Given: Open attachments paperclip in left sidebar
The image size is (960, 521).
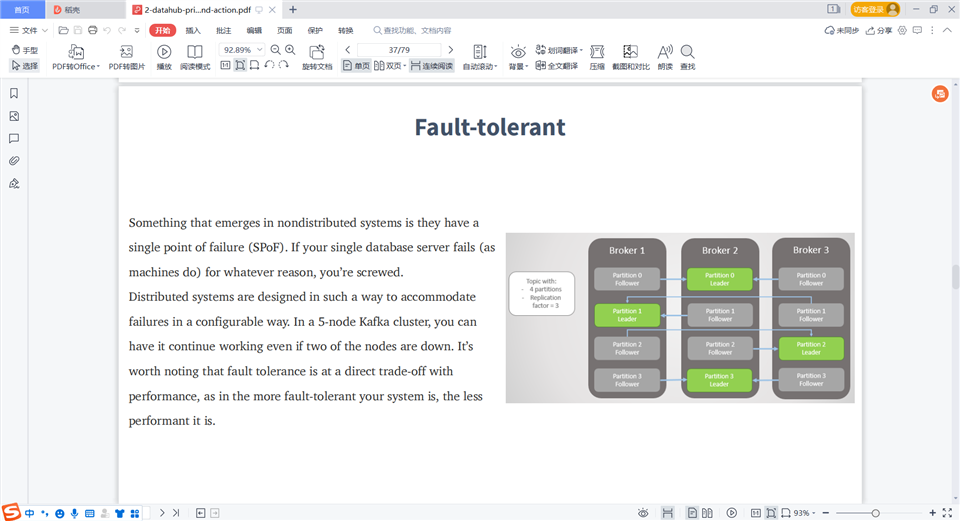Looking at the screenshot, I should click(x=14, y=160).
